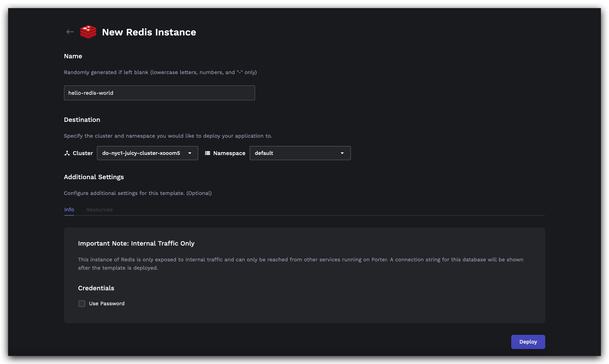
Task: Enable the Use Password checkbox
Action: click(x=82, y=304)
